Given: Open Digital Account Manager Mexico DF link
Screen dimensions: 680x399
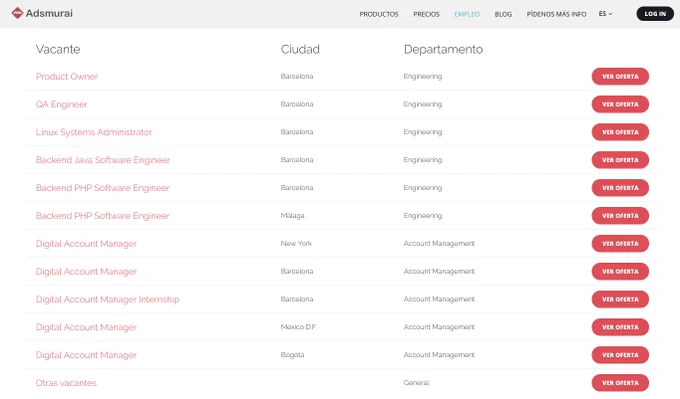Looking at the screenshot, I should 86,327.
